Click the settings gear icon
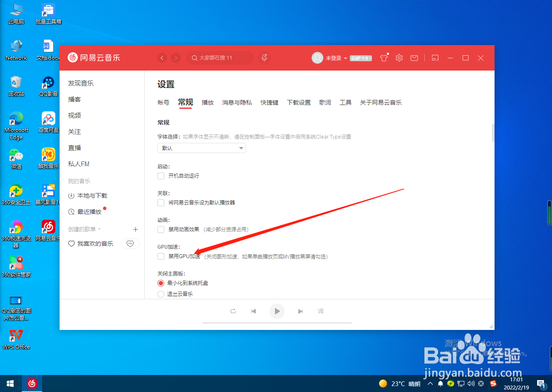The width and height of the screenshot is (552, 392). (x=399, y=58)
